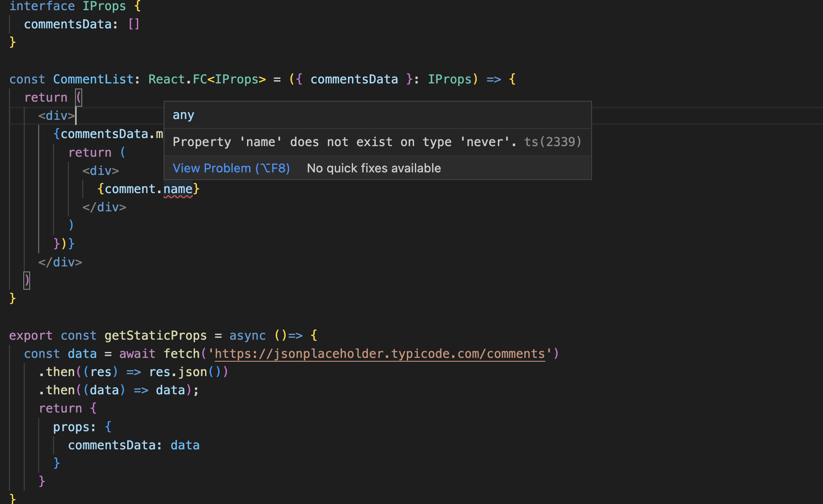
Task: Select 'interface' keyword at top
Action: point(42,6)
